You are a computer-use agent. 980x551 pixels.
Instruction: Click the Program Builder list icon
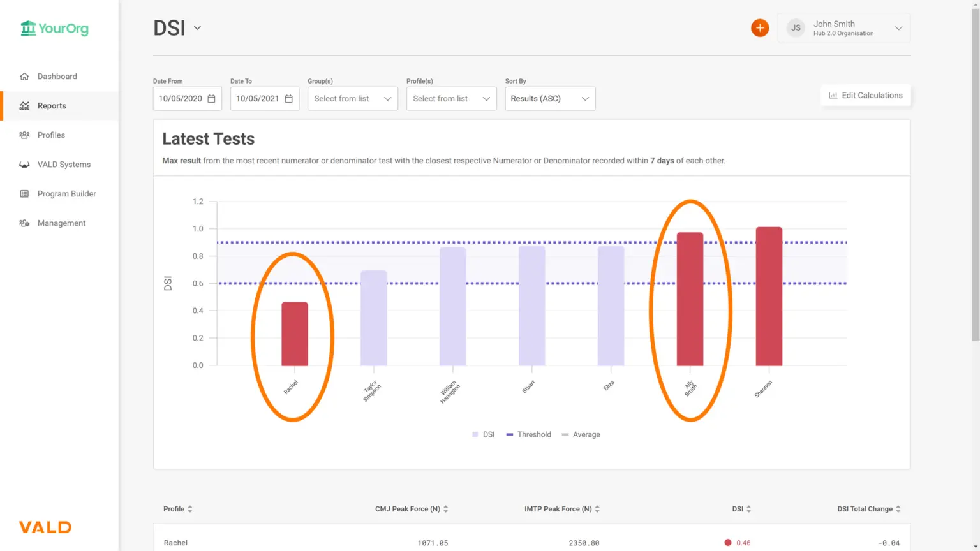pyautogui.click(x=24, y=194)
